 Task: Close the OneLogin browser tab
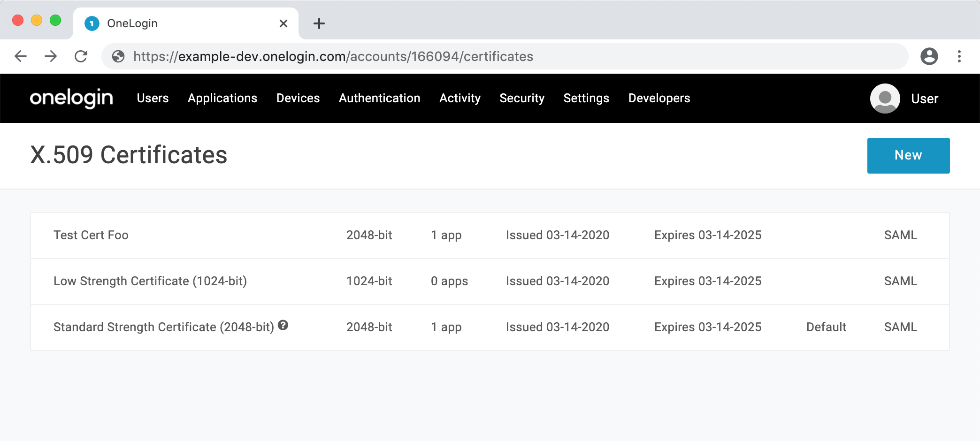coord(283,23)
